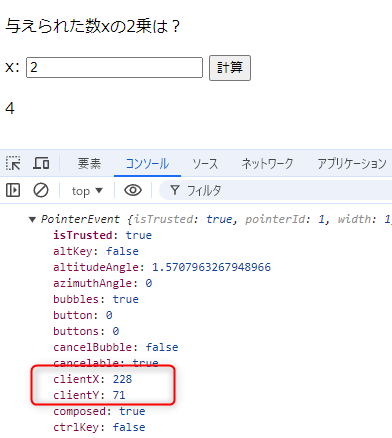Collapse the PointerEvent object triangle
Screen dimensions: 392x438
[32, 219]
